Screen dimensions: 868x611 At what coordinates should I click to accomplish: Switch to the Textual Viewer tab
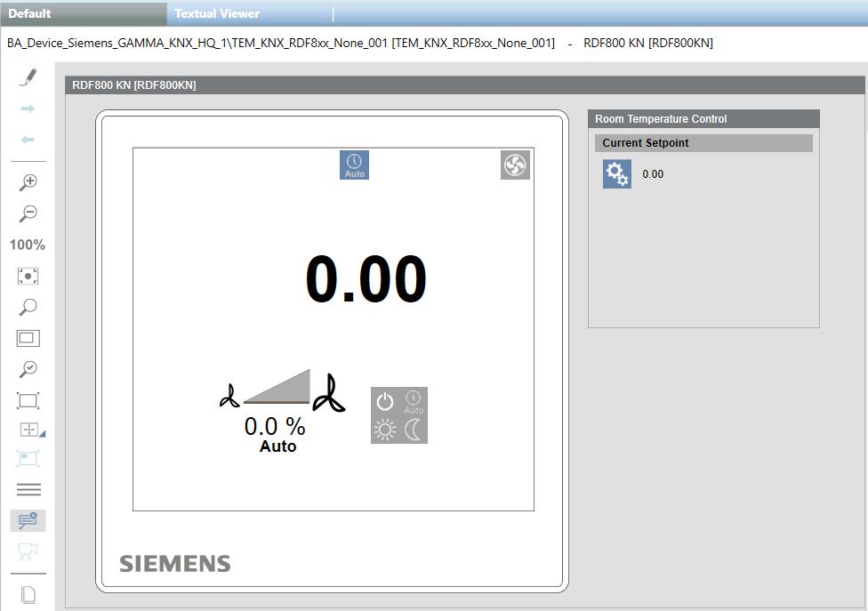click(217, 13)
